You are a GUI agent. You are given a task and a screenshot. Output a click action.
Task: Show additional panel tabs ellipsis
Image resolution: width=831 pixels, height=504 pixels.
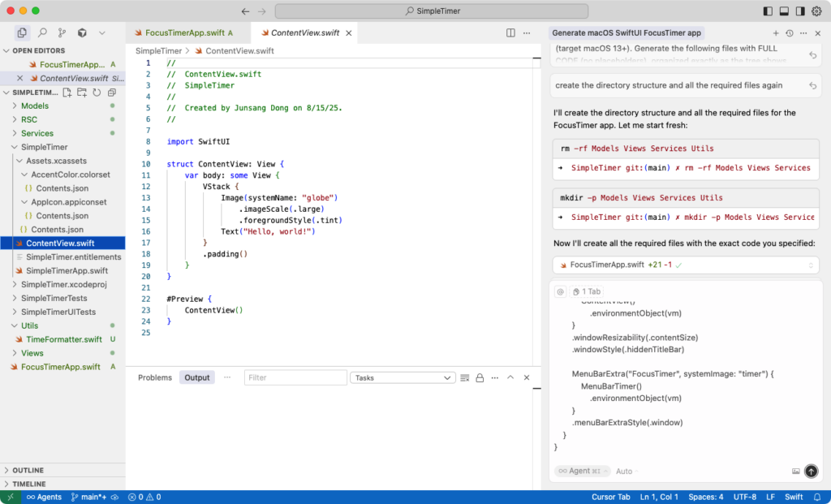point(227,378)
